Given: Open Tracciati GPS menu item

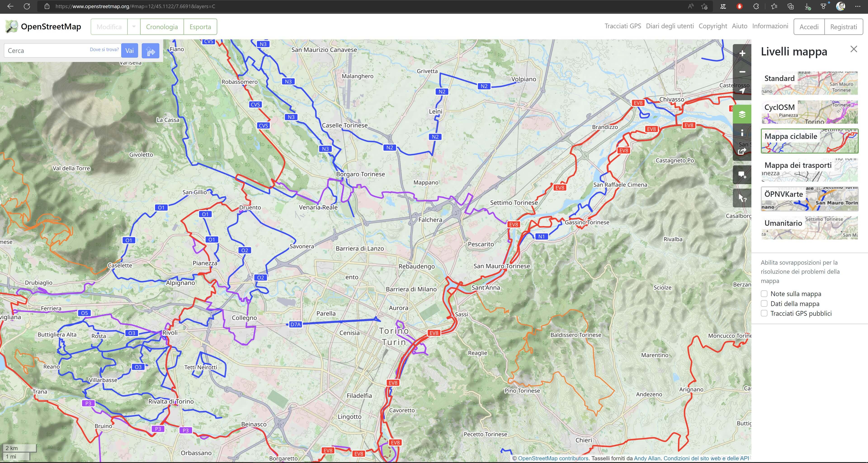Looking at the screenshot, I should 623,26.
